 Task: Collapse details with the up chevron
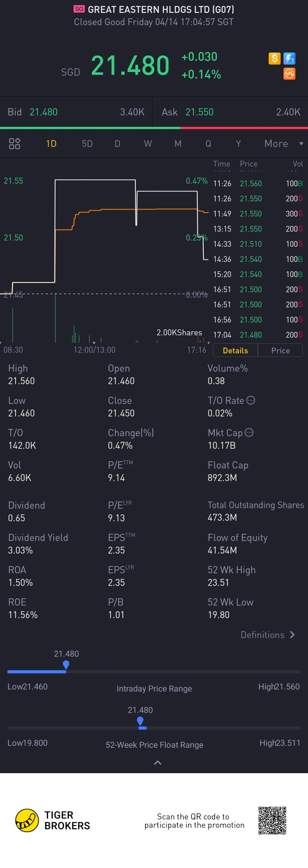point(157,763)
